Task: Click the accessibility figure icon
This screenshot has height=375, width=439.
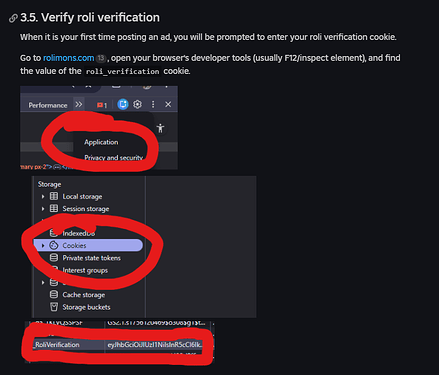Action: coord(160,128)
